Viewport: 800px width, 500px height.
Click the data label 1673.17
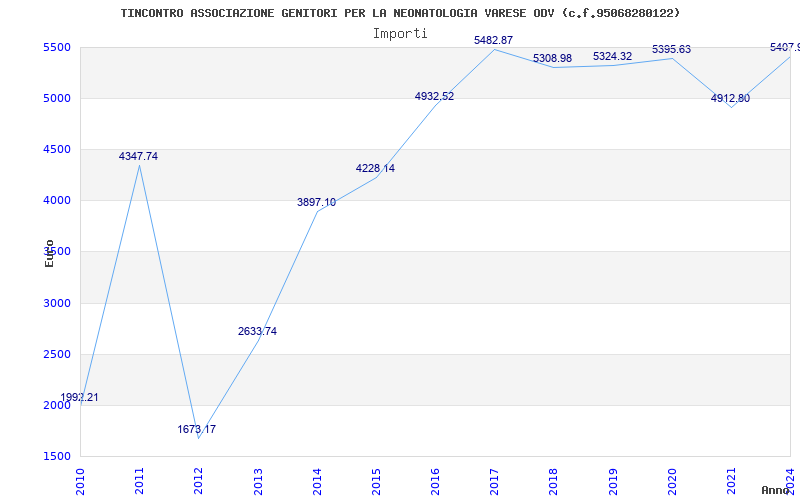pos(196,429)
